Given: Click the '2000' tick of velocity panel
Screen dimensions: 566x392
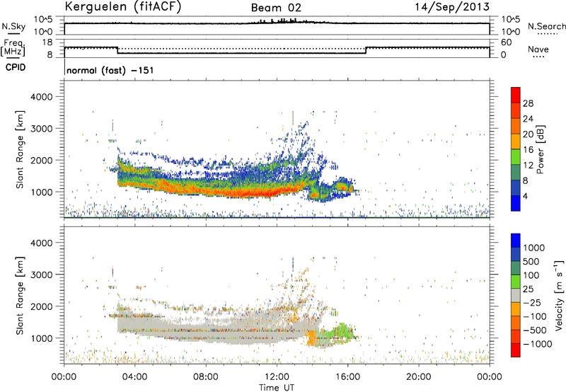Looking at the screenshot, I should point(42,306).
